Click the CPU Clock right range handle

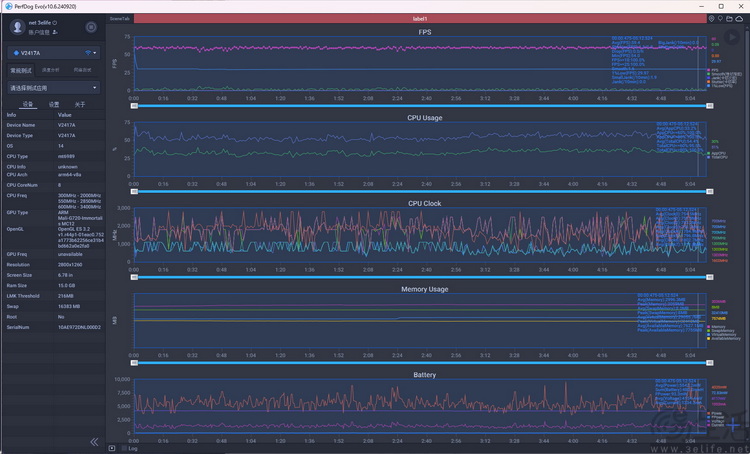pyautogui.click(x=710, y=277)
